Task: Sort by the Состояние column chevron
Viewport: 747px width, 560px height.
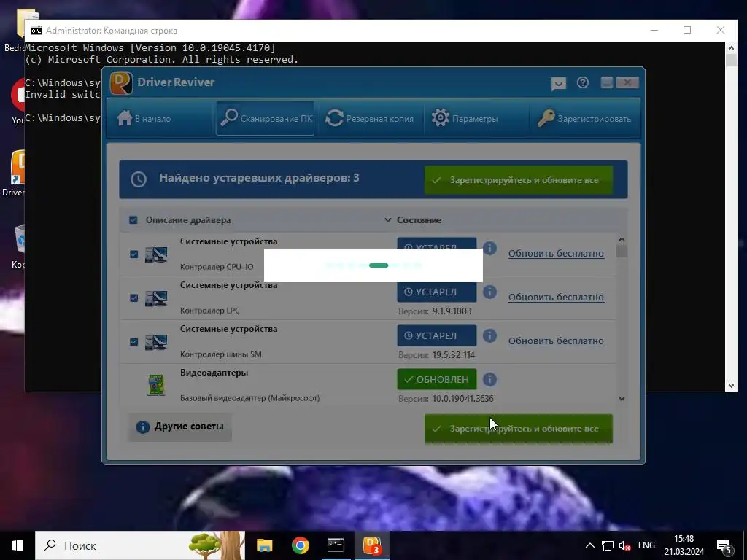Action: [x=388, y=220]
